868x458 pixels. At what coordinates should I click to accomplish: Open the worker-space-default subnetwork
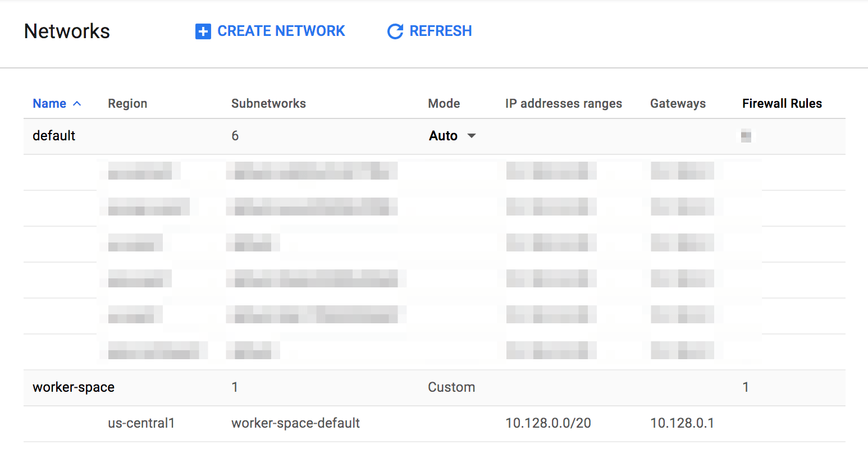[x=295, y=423]
